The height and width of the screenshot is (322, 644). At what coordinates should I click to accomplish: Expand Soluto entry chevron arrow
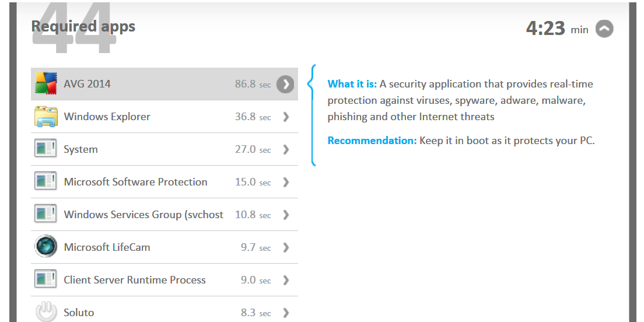[286, 313]
